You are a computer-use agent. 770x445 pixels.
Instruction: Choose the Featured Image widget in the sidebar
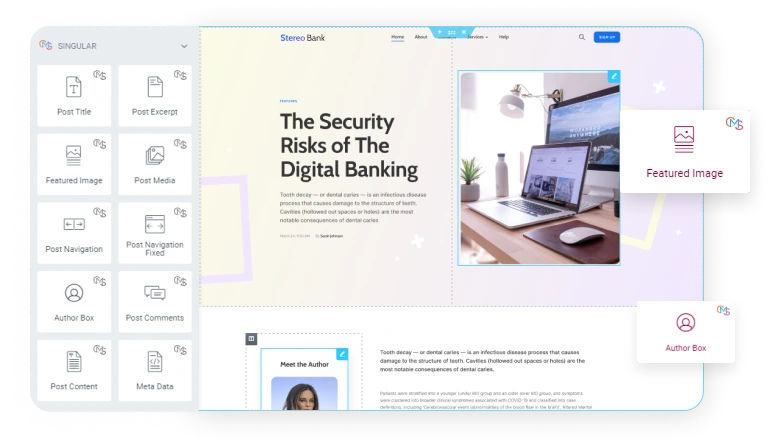(74, 165)
